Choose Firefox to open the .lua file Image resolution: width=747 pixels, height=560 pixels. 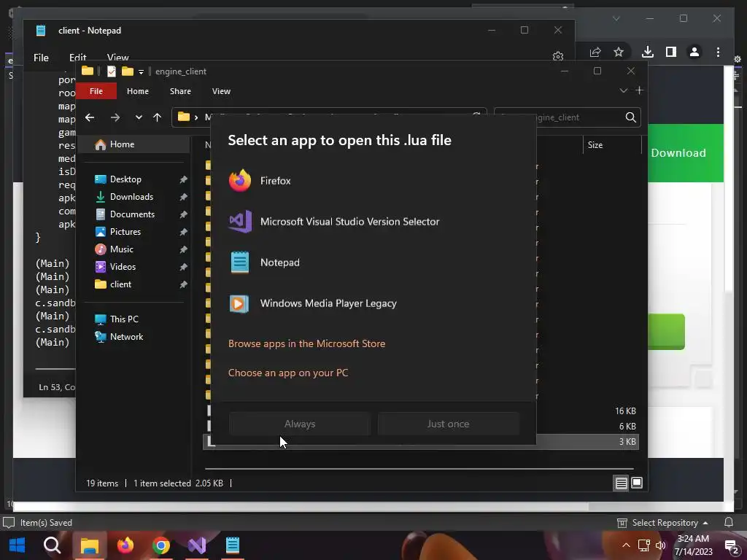373,181
